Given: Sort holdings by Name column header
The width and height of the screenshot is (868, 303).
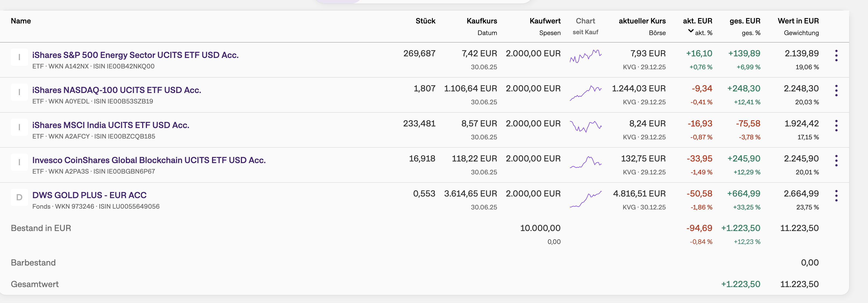Looking at the screenshot, I should click(21, 21).
